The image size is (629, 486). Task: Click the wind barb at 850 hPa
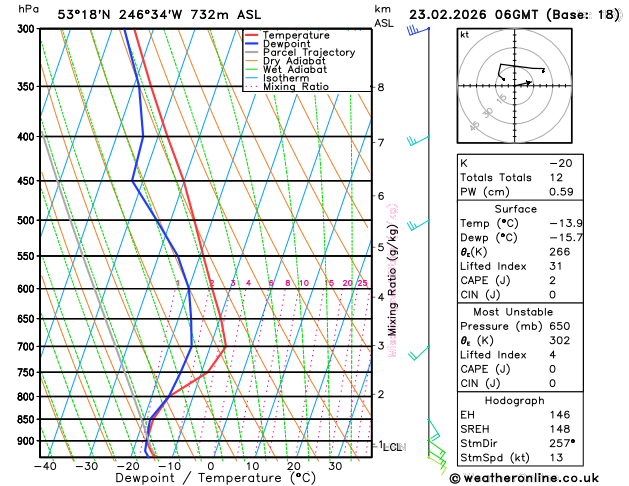click(434, 430)
